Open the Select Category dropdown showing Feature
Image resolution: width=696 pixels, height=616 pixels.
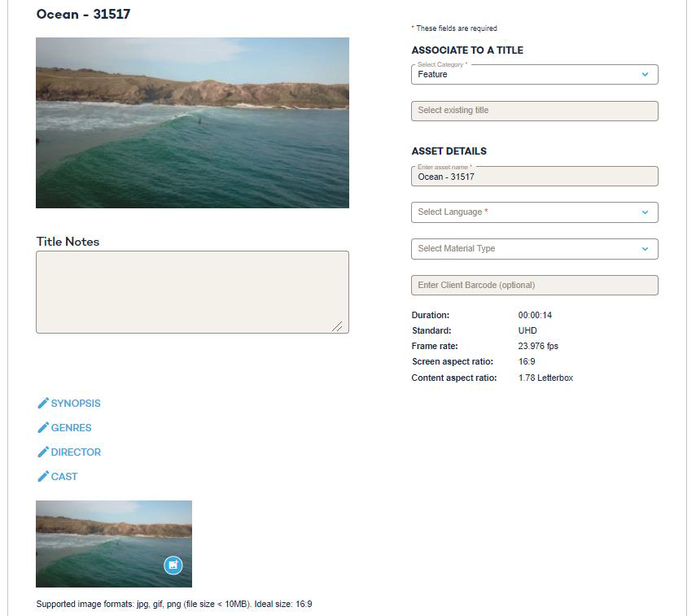tap(535, 75)
